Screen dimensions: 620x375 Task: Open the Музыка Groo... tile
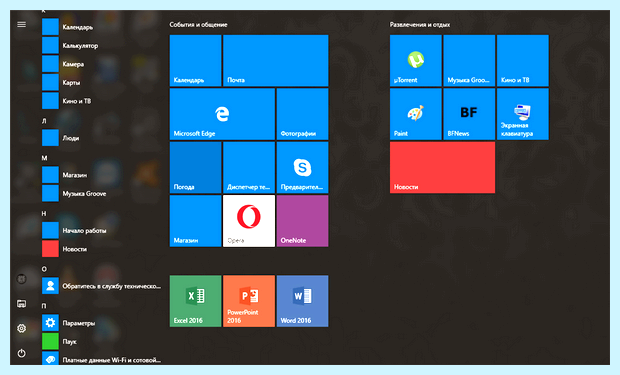[x=469, y=61]
